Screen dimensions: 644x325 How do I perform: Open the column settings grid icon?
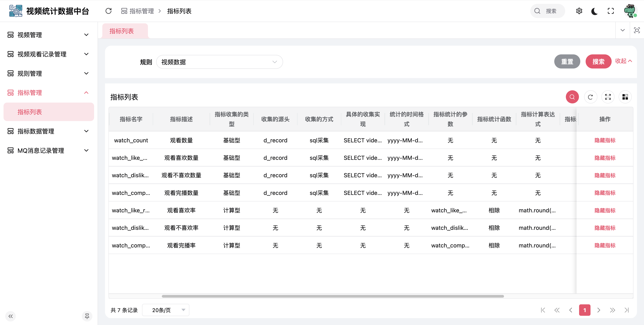625,97
